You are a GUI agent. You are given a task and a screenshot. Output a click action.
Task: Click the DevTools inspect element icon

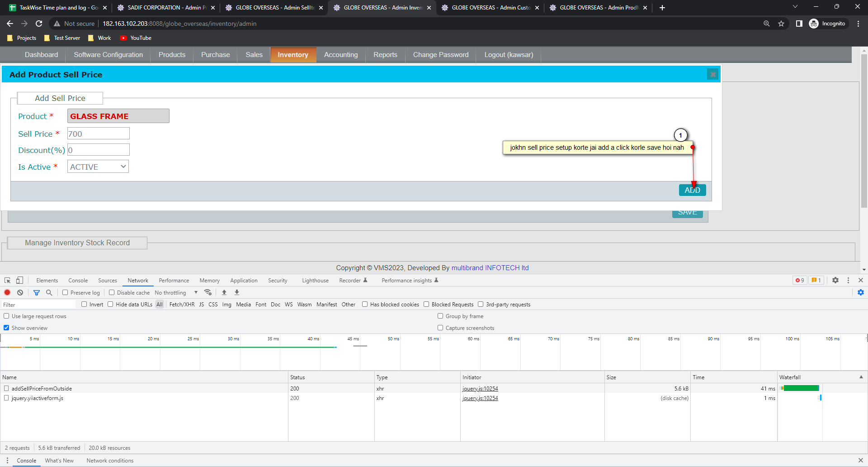pyautogui.click(x=8, y=281)
